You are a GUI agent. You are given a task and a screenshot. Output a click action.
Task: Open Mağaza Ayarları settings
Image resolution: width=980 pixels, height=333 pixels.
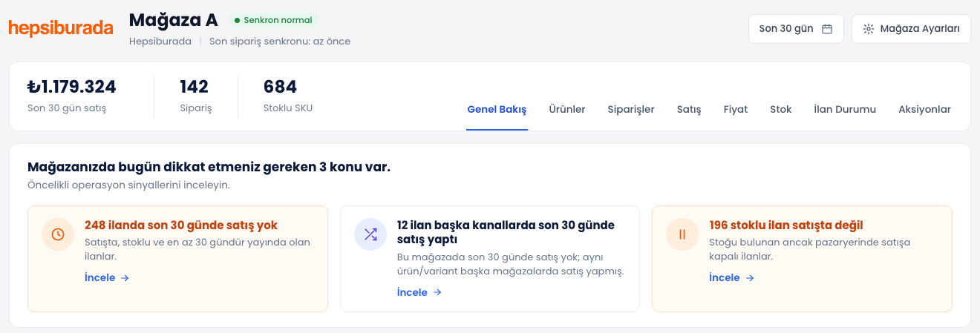pyautogui.click(x=911, y=29)
